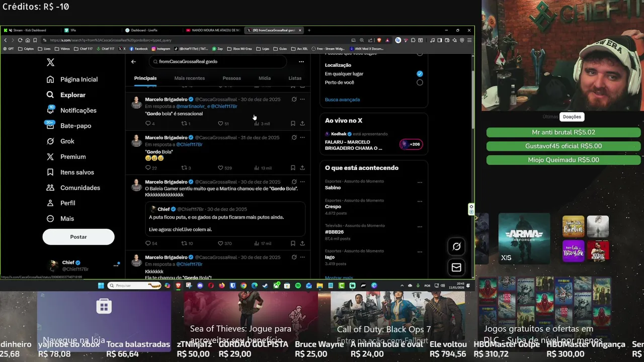Open Instagram bookmark
The image size is (644, 362).
160,49
